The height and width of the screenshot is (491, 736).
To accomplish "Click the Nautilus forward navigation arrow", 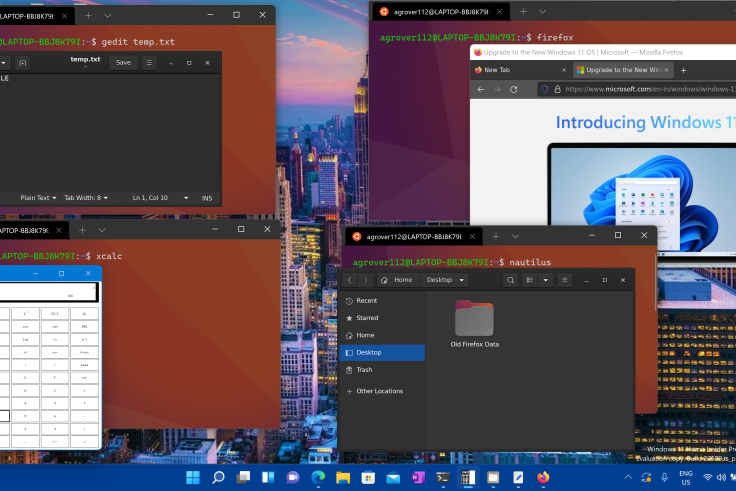I will 366,280.
